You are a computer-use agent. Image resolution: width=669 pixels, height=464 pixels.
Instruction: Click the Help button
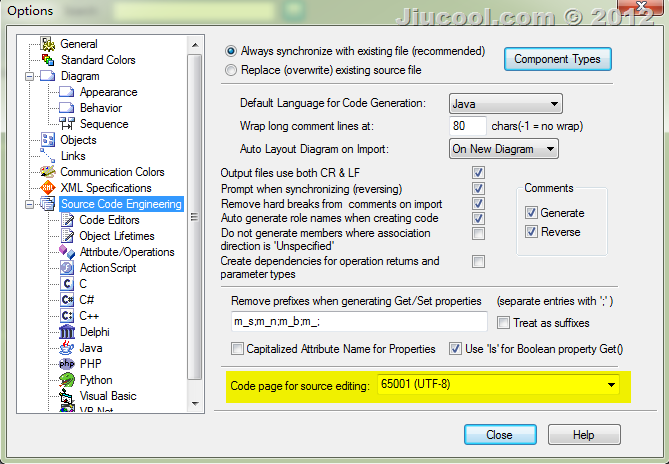click(x=584, y=435)
